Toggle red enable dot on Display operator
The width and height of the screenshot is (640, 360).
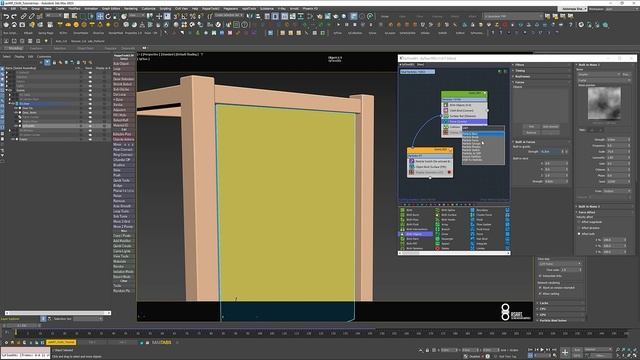click(x=449, y=172)
